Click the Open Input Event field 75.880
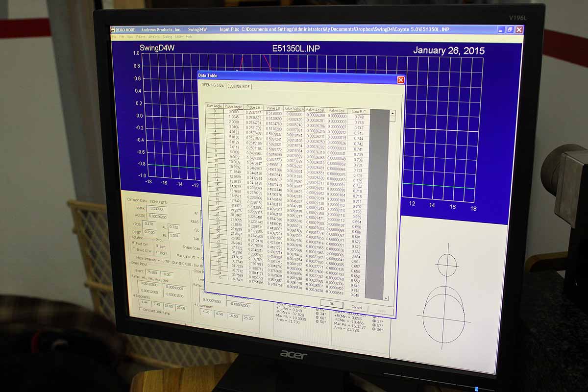Image resolution: width=588 pixels, height=392 pixels. click(152, 272)
